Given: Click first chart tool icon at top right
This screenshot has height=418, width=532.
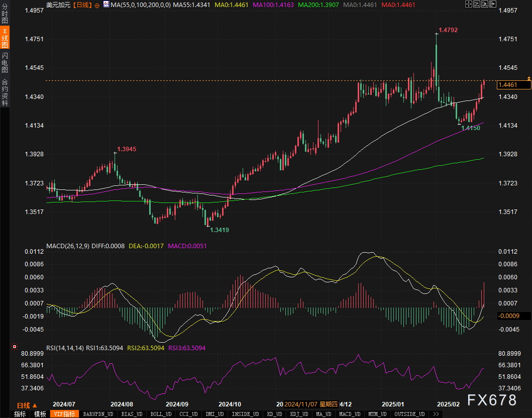Looking at the screenshot, I should [x=469, y=5].
